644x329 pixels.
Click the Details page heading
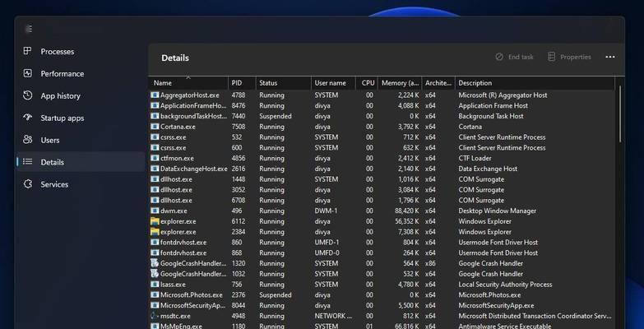(175, 58)
